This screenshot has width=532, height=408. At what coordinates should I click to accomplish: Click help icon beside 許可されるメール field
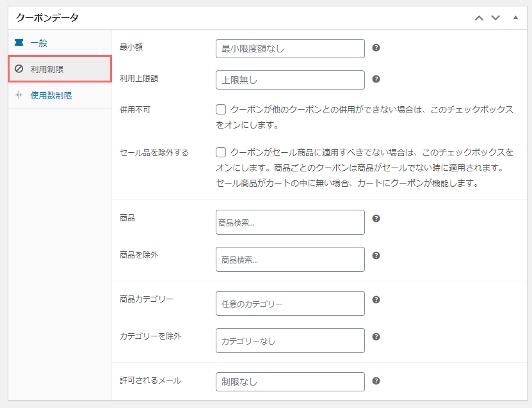(x=376, y=381)
